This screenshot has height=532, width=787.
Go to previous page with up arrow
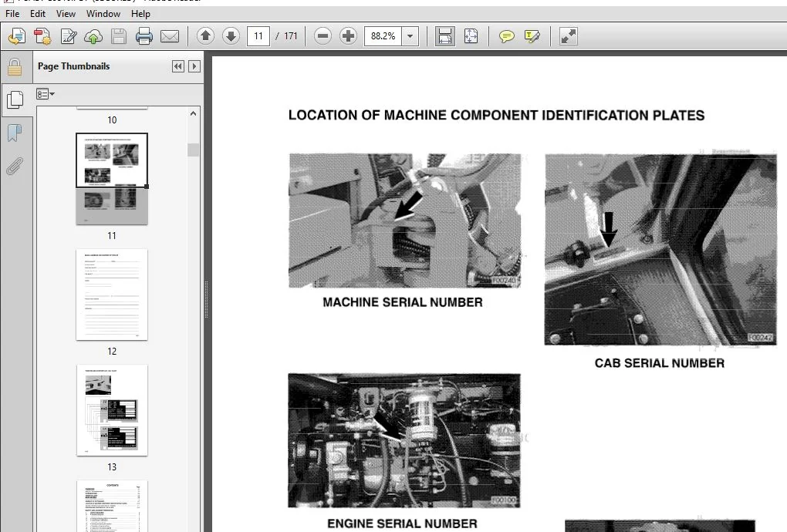point(205,36)
